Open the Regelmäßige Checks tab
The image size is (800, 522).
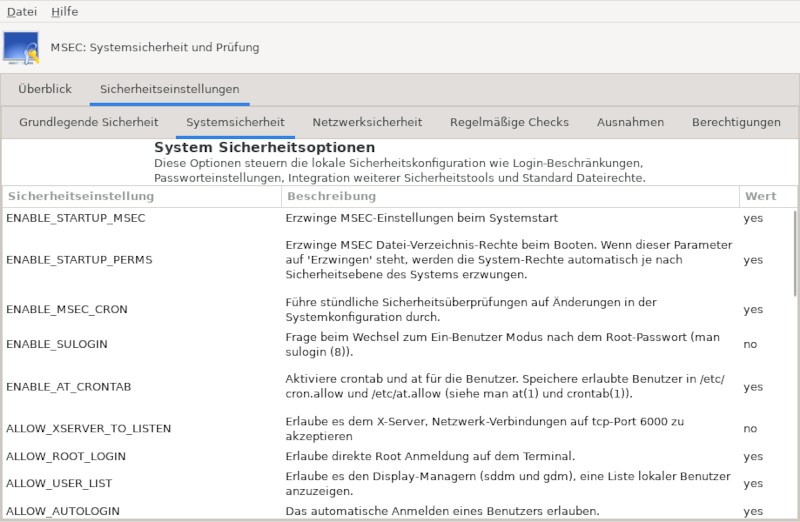pos(509,122)
